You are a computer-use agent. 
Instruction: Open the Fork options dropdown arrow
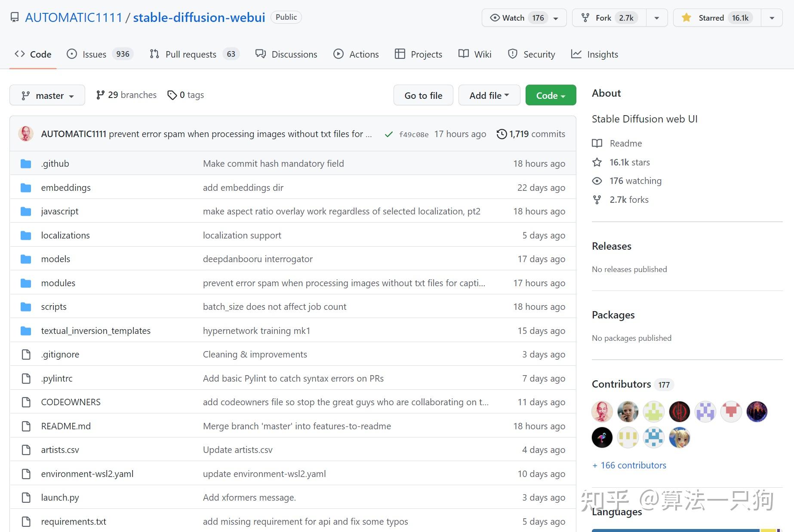[x=656, y=18]
